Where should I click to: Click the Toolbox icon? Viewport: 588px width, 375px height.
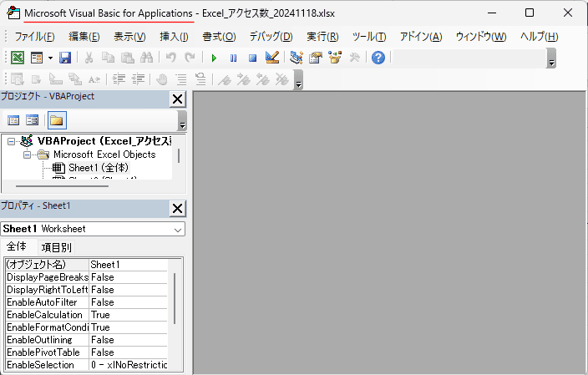[x=354, y=58]
